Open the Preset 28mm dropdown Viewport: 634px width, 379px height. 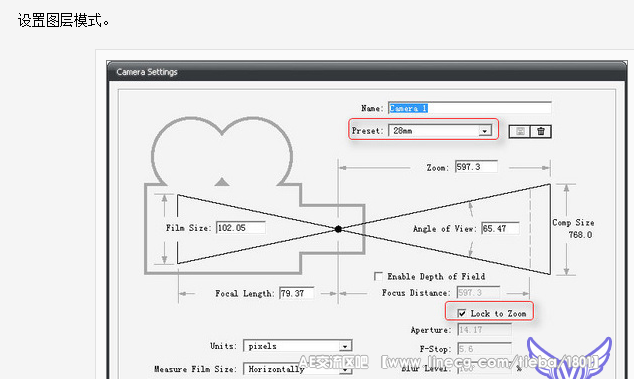click(x=440, y=131)
